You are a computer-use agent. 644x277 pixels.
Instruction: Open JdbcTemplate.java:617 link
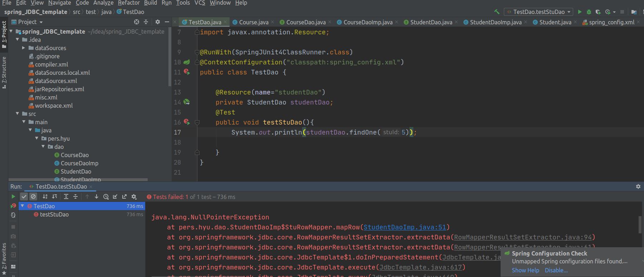420,267
